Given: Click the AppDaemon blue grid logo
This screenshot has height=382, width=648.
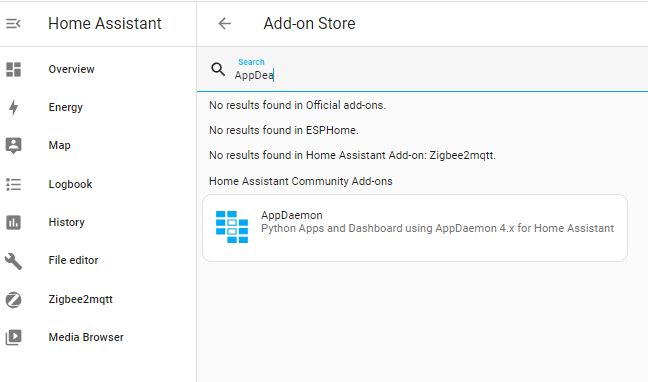Looking at the screenshot, I should point(232,227).
